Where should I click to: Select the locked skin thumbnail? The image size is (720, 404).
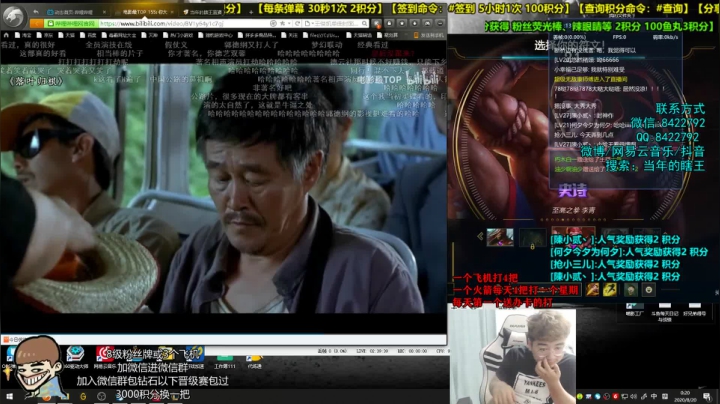click(x=532, y=238)
